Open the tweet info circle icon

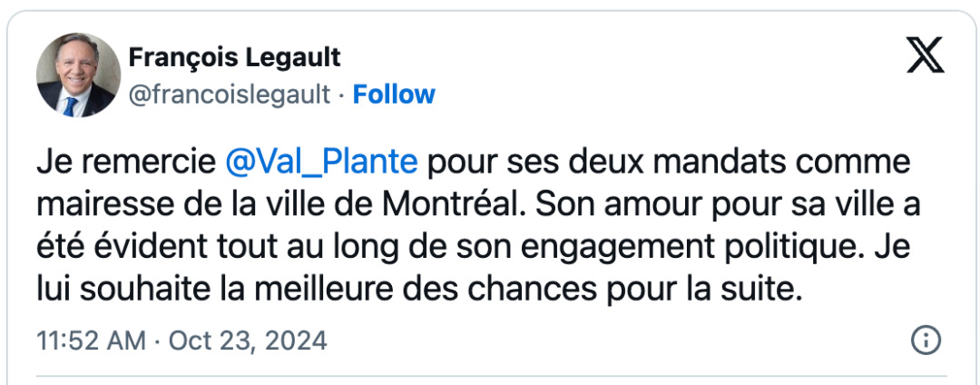click(925, 341)
